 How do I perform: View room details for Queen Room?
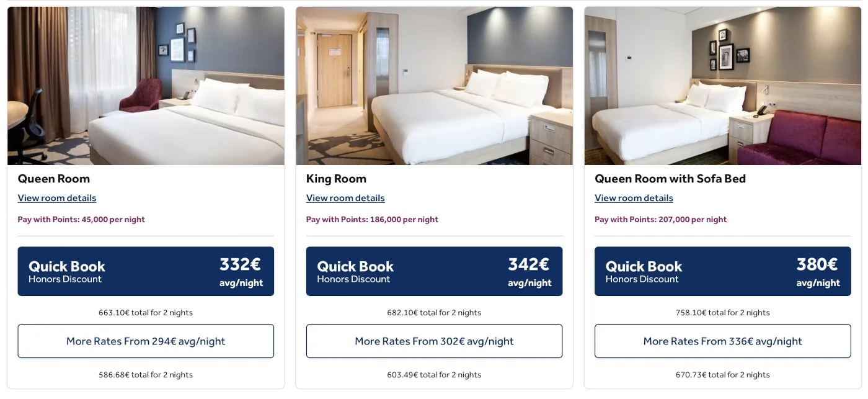(57, 198)
